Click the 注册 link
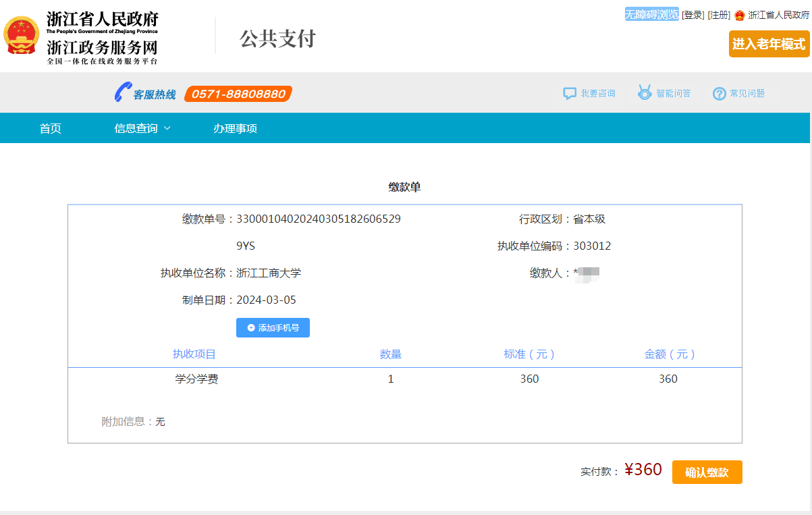The image size is (812, 515). tap(719, 15)
